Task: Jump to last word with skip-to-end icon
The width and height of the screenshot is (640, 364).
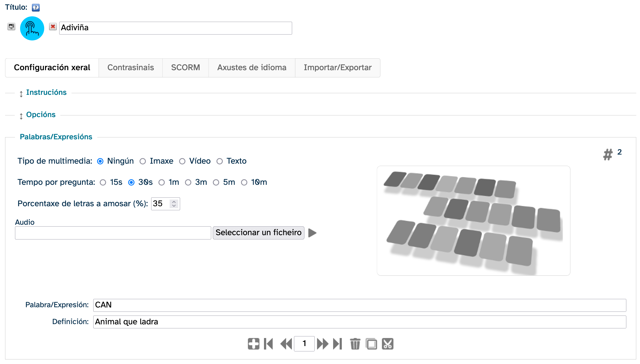Action: (x=338, y=344)
